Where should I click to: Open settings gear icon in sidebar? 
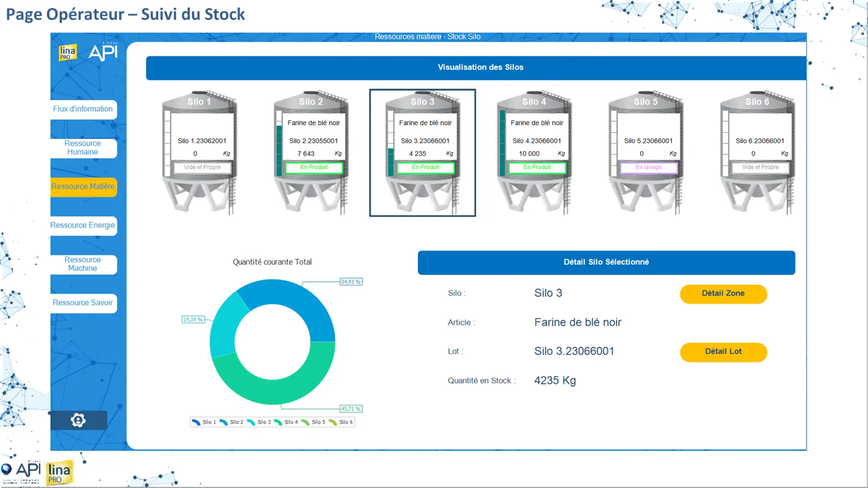[78, 420]
